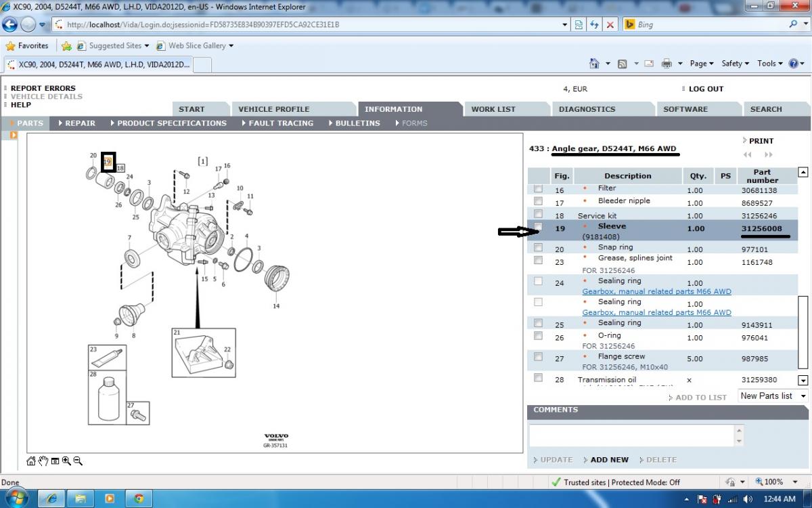Open Google Chrome from taskbar

139,499
